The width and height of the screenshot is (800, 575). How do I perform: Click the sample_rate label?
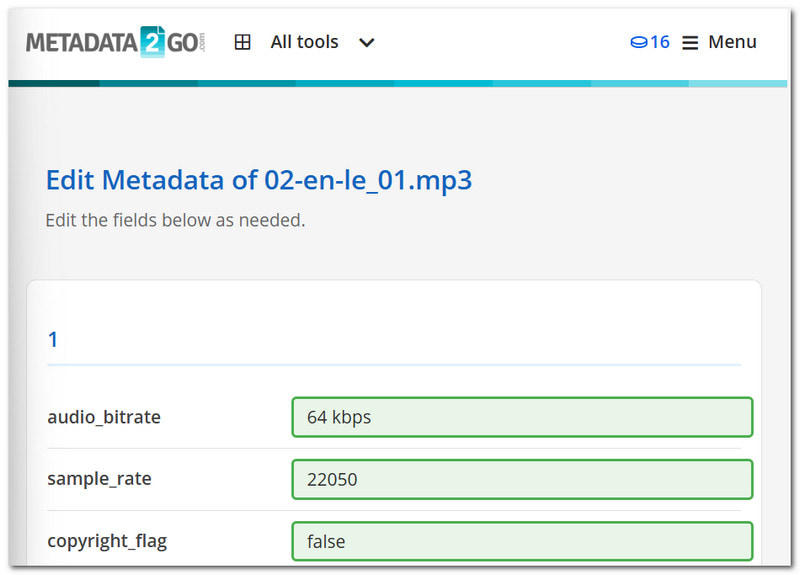[99, 479]
